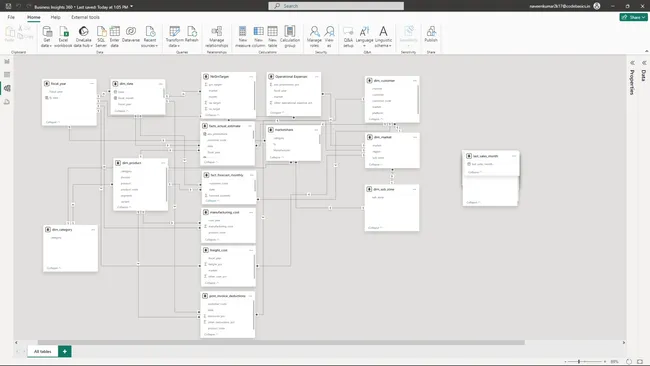Image resolution: width=650 pixels, height=366 pixels.
Task: Open the account profile avatar
Action: tap(597, 6)
